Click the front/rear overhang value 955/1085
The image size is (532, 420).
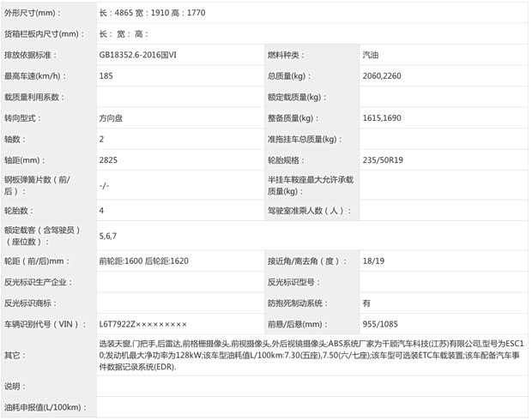click(x=381, y=324)
